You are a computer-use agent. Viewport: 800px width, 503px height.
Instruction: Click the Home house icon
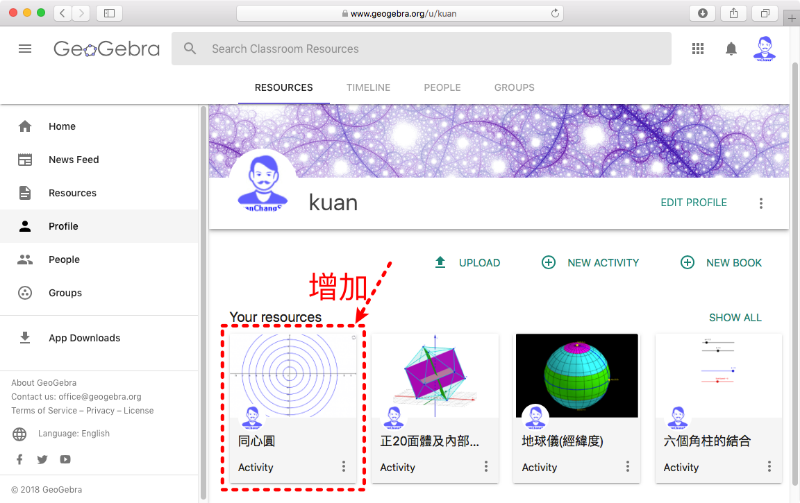(25, 126)
